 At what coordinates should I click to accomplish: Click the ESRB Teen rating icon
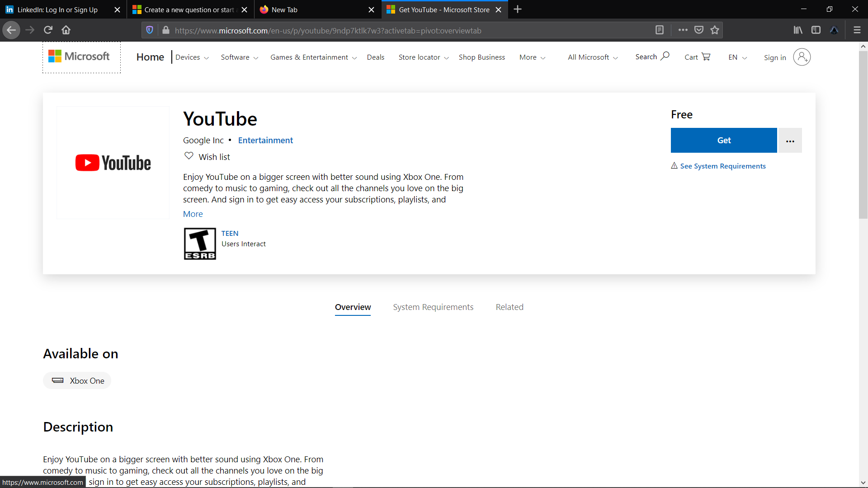[x=200, y=244]
